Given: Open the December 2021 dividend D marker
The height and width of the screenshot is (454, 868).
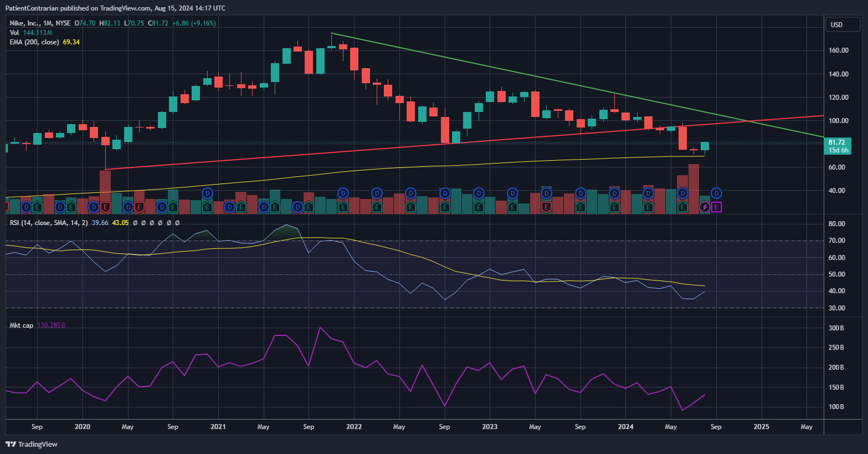Looking at the screenshot, I should [x=343, y=193].
